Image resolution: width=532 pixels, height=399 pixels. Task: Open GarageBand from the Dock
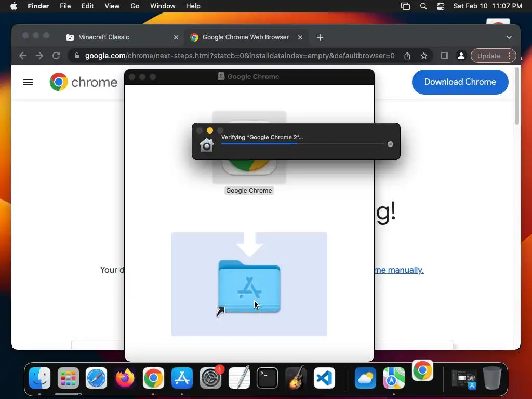coord(296,378)
